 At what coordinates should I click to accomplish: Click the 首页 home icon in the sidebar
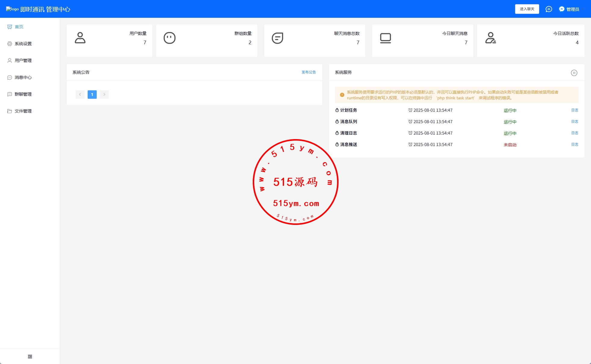(10, 27)
